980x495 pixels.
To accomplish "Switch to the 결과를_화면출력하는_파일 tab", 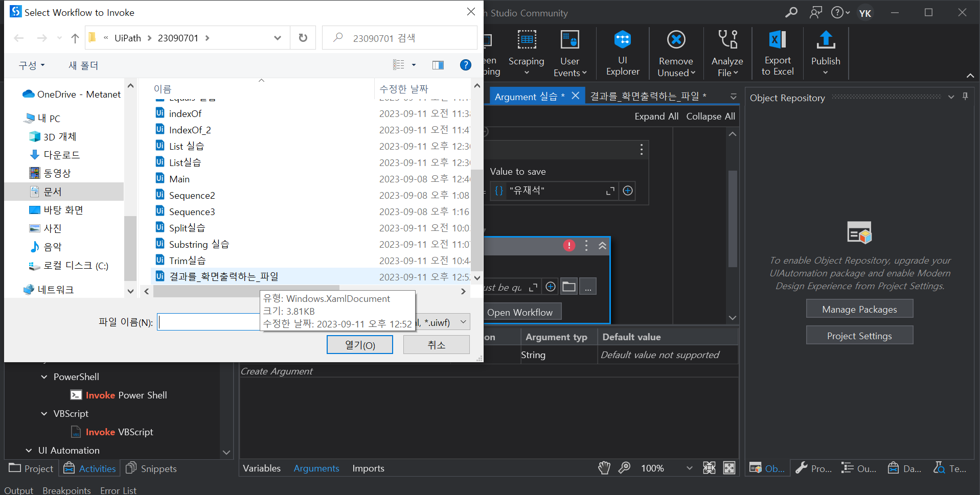I will [x=648, y=96].
